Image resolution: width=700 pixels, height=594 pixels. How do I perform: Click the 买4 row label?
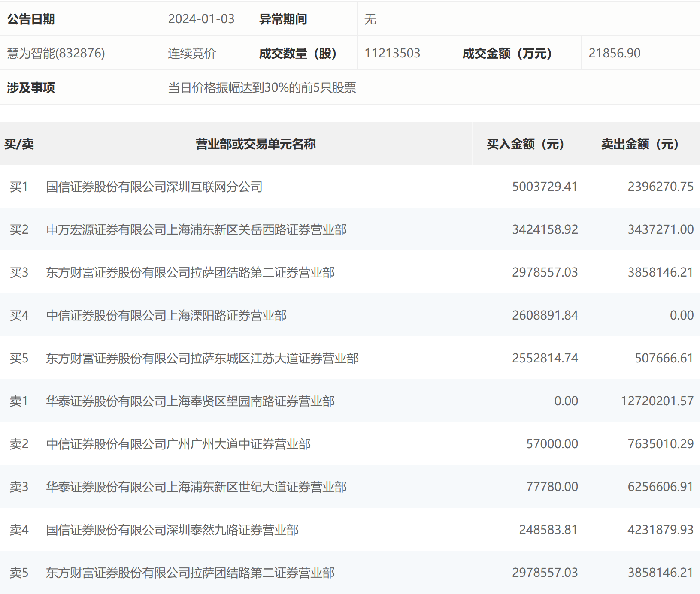19,315
